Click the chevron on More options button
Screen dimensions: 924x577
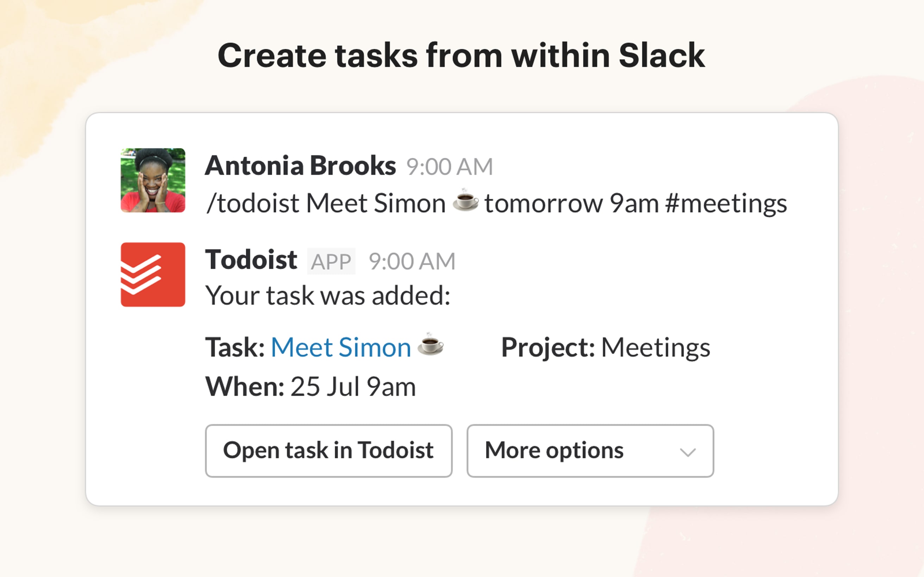688,452
